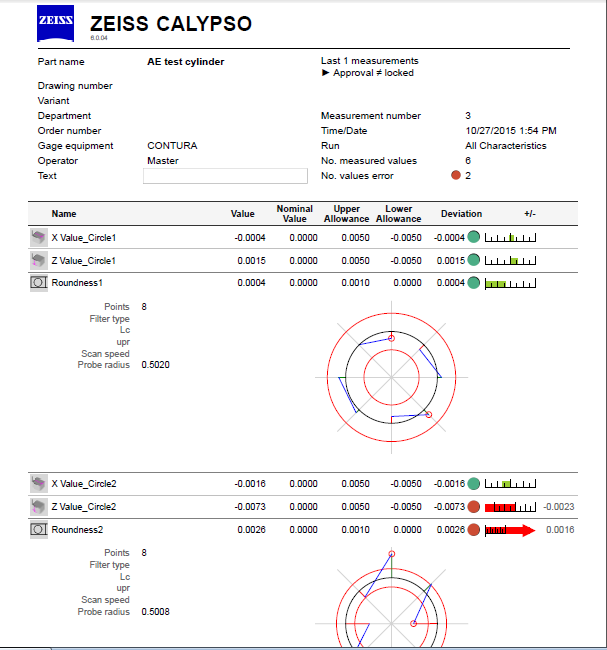Click red status dot for Z Value_Circle2
Screen dimensions: 607x650
[473, 507]
